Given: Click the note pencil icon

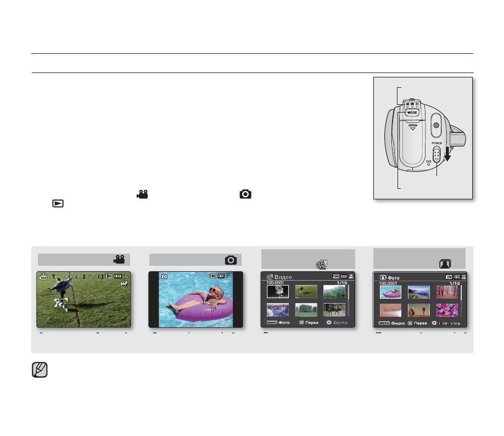Looking at the screenshot, I should (x=40, y=370).
